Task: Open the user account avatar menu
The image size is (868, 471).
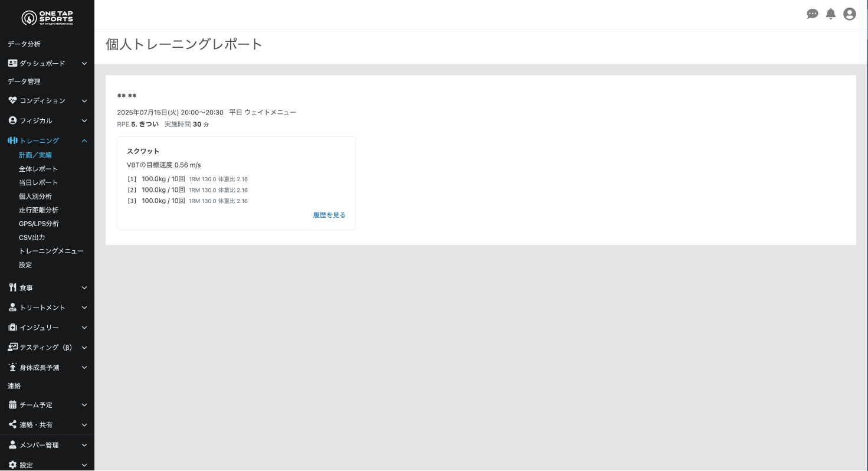Action: click(x=850, y=14)
